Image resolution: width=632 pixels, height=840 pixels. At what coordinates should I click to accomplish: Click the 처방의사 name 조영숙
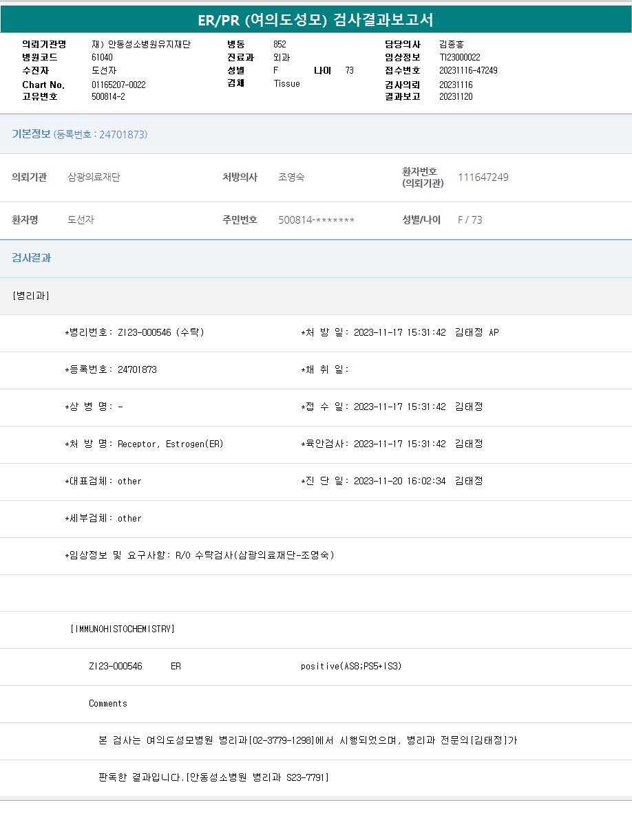291,177
